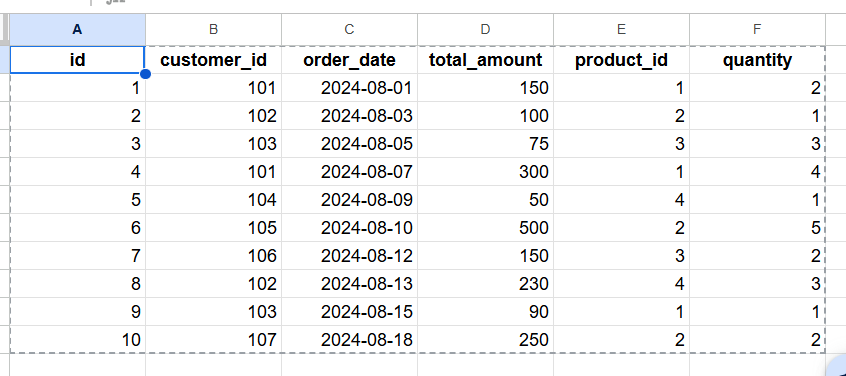The height and width of the screenshot is (376, 846).
Task: Select column F header
Action: [757, 30]
